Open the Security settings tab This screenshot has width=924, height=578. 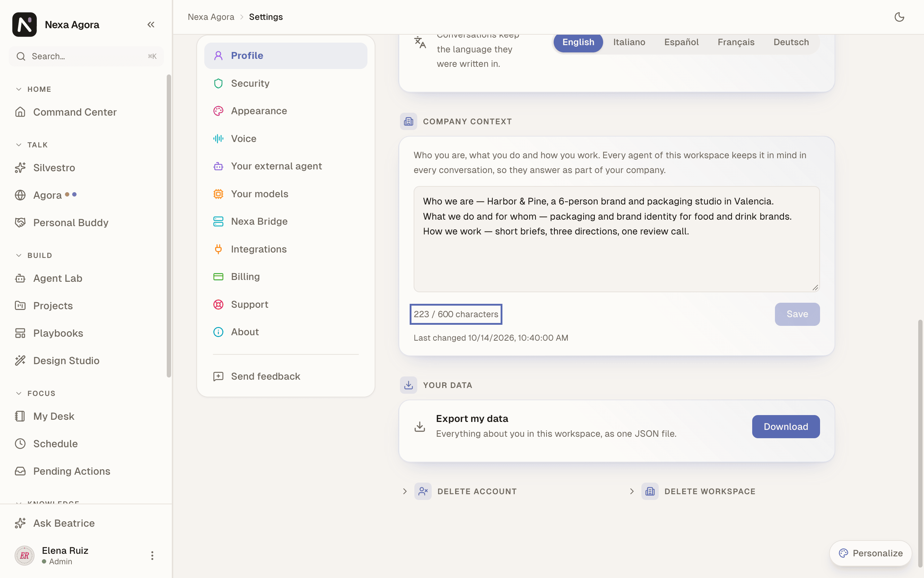(x=286, y=83)
